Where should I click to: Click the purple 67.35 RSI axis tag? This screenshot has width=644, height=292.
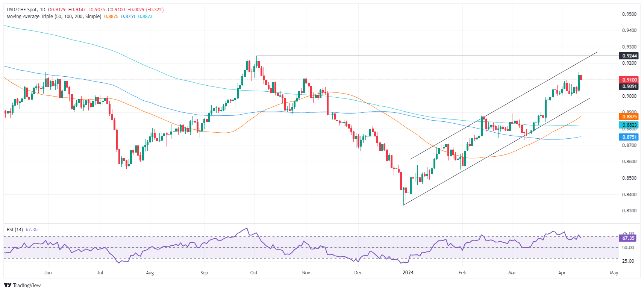coord(628,238)
